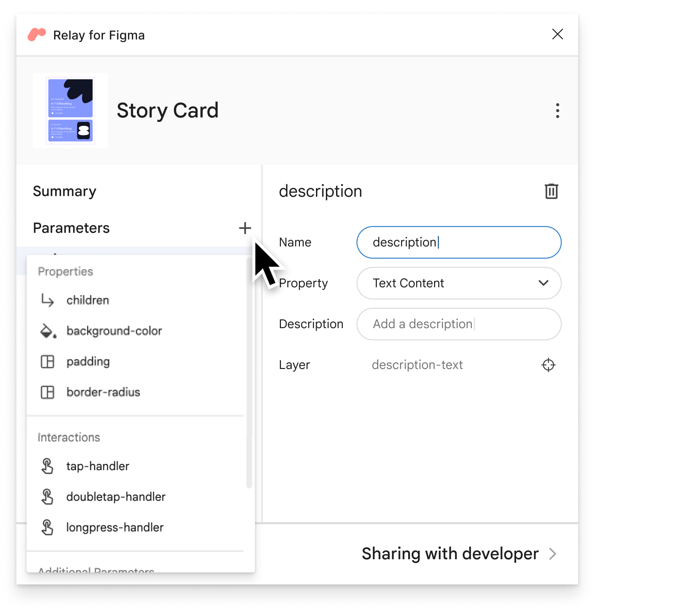
Task: Click the Parameters section label
Action: point(72,227)
